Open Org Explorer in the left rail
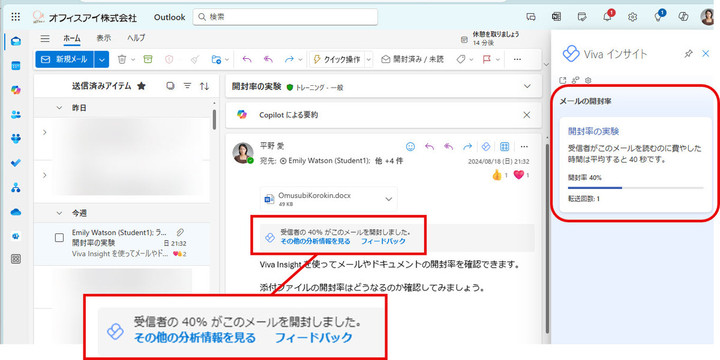 [x=16, y=187]
